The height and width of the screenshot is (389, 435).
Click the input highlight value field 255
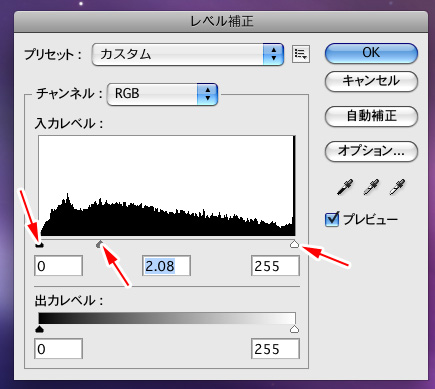coord(275,266)
